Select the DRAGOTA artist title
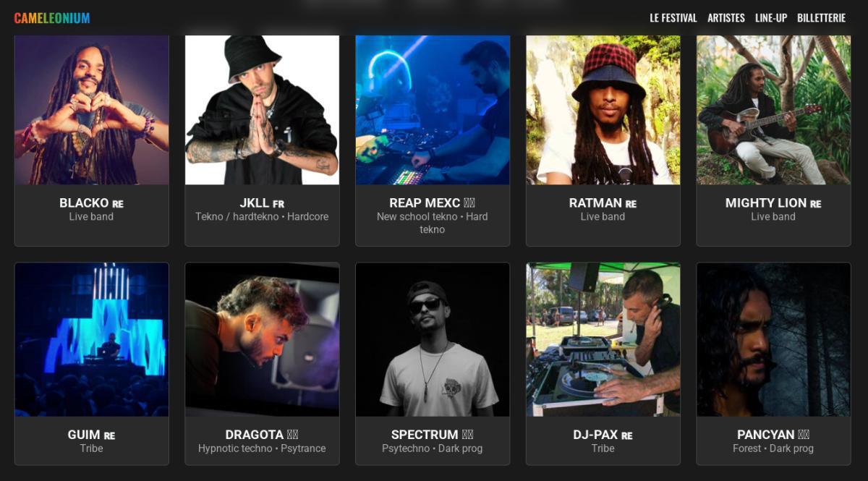 (254, 435)
